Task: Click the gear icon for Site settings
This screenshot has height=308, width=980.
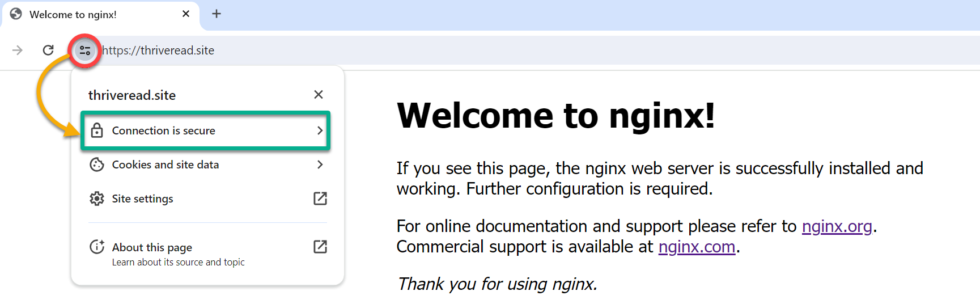Action: (97, 199)
